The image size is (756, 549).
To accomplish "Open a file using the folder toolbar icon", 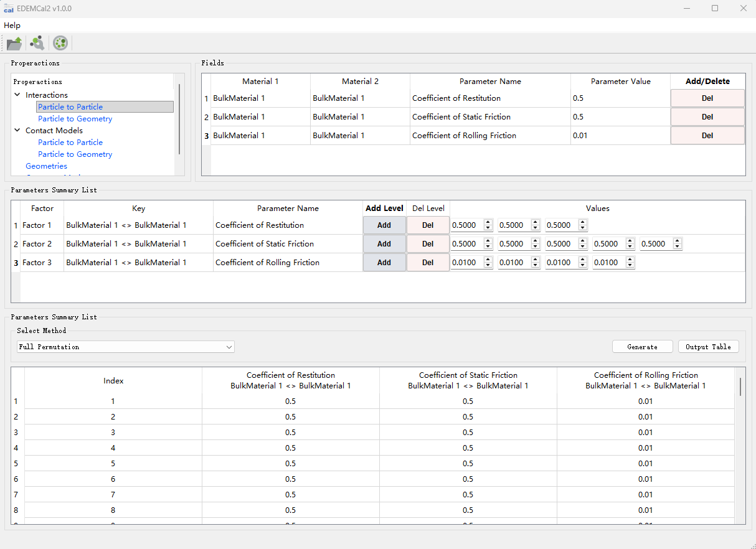I will [x=14, y=42].
